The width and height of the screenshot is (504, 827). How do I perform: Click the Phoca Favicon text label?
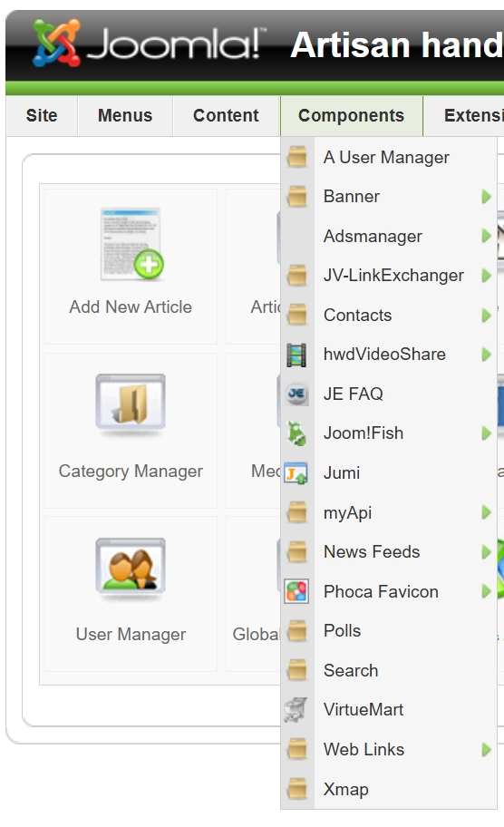coord(381,591)
